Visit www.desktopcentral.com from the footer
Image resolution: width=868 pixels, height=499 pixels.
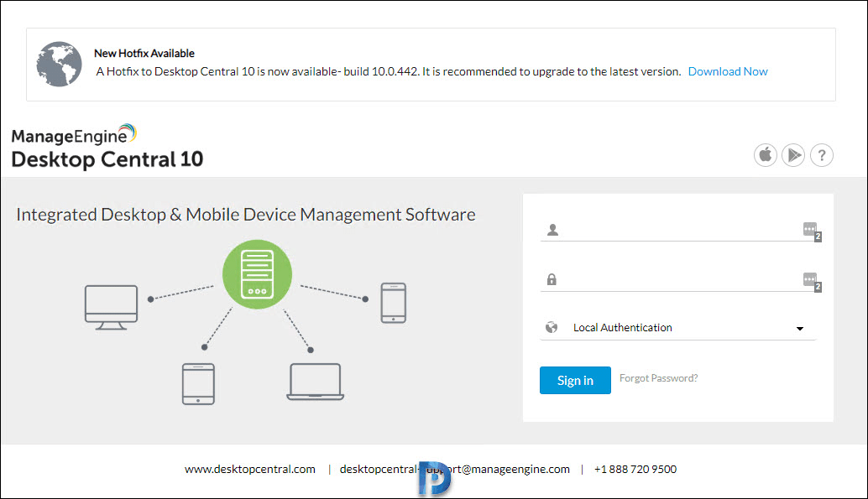click(249, 469)
